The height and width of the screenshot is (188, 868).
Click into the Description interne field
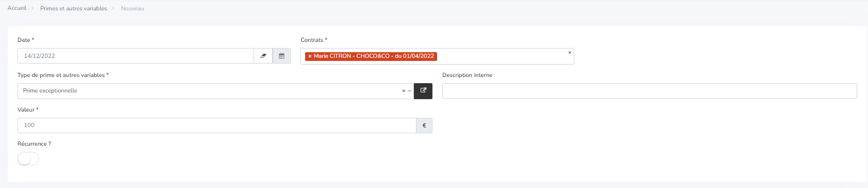[x=649, y=91]
